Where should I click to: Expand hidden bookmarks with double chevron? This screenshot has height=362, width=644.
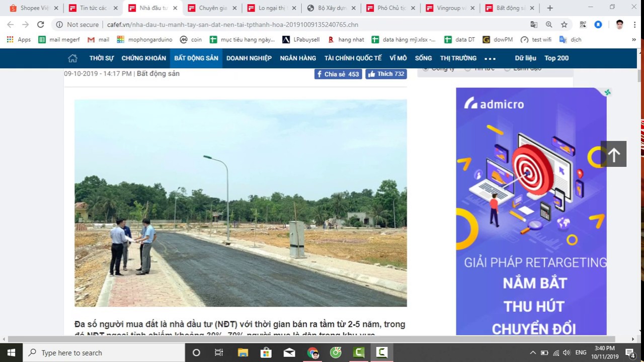pyautogui.click(x=634, y=40)
